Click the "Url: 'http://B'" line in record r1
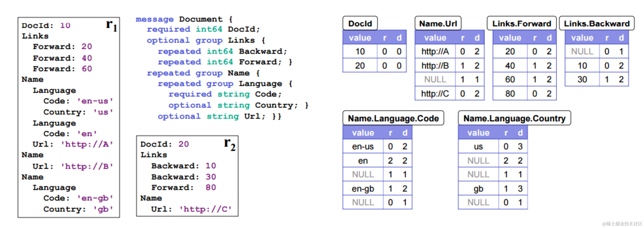This screenshot has width=644, height=228. pos(73,166)
